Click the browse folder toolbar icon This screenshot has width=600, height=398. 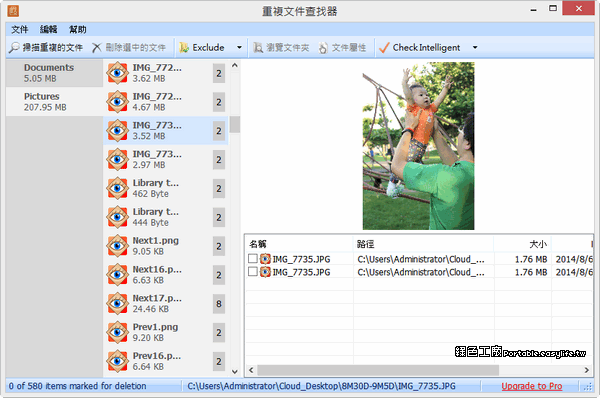[258, 47]
